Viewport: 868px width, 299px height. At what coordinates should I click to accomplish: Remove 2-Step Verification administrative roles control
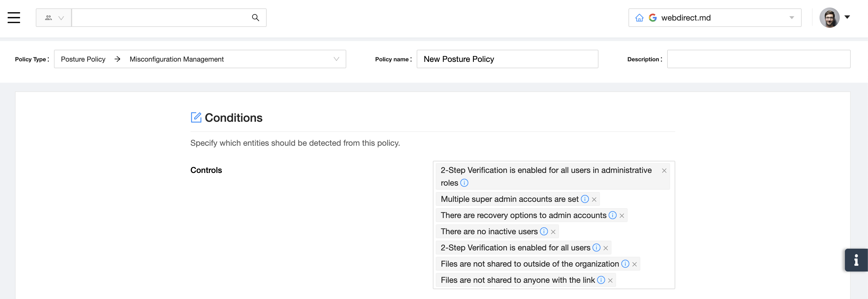coord(664,171)
